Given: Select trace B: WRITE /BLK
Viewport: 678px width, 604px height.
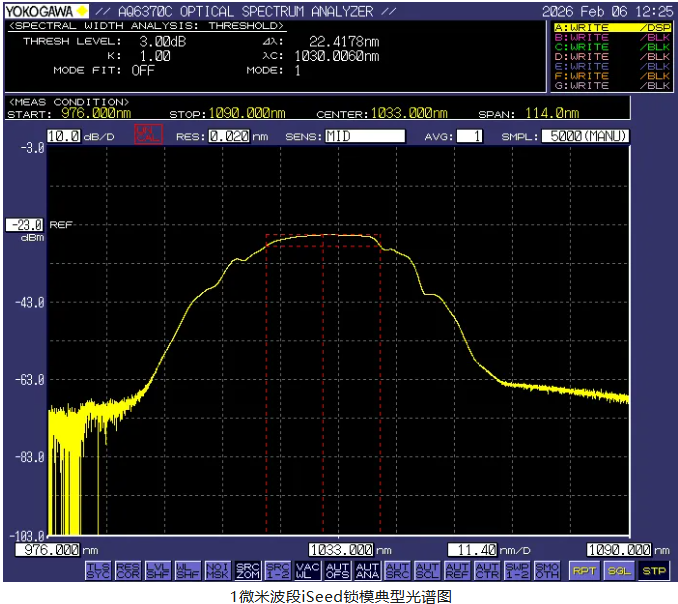Looking at the screenshot, I should (612, 38).
